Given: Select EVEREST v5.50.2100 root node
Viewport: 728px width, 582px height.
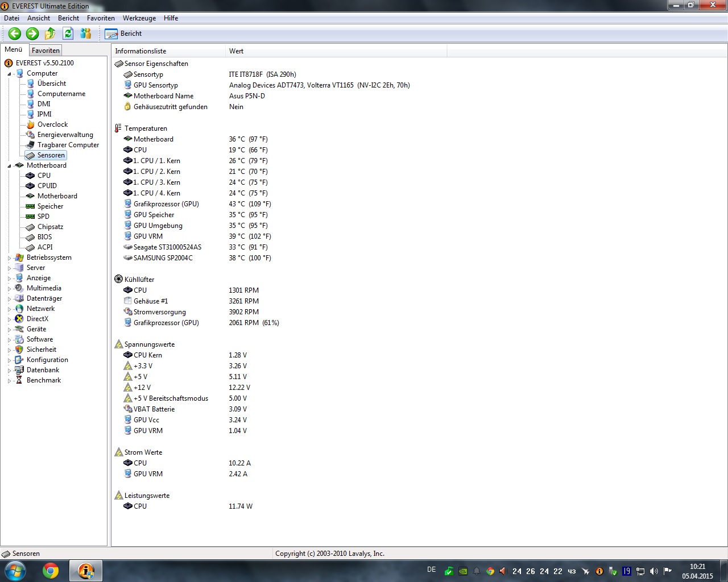Looking at the screenshot, I should click(44, 63).
